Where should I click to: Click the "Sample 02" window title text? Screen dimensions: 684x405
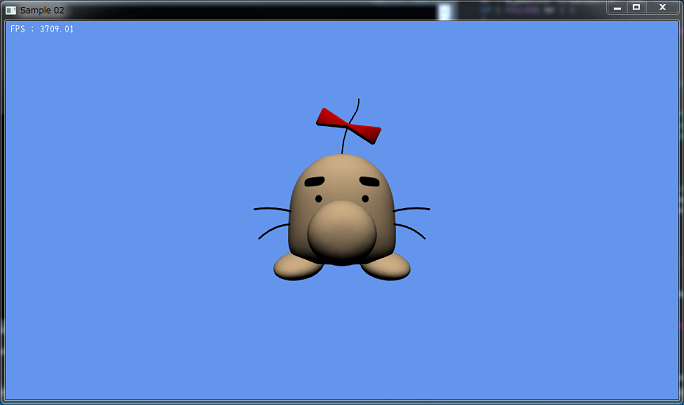point(42,9)
